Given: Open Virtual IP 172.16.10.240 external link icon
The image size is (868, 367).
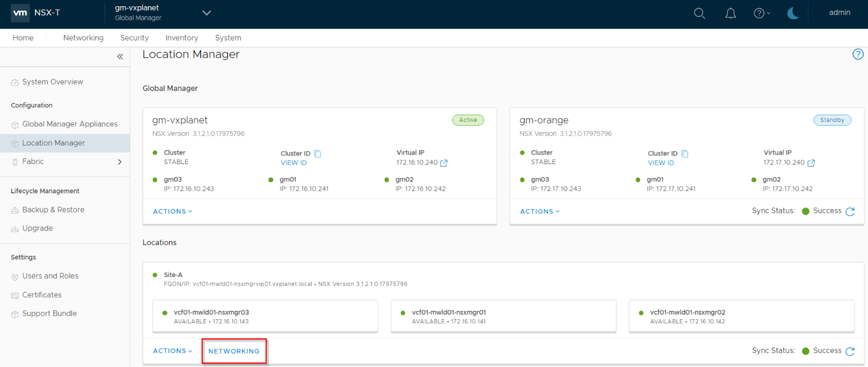Looking at the screenshot, I should (x=444, y=163).
